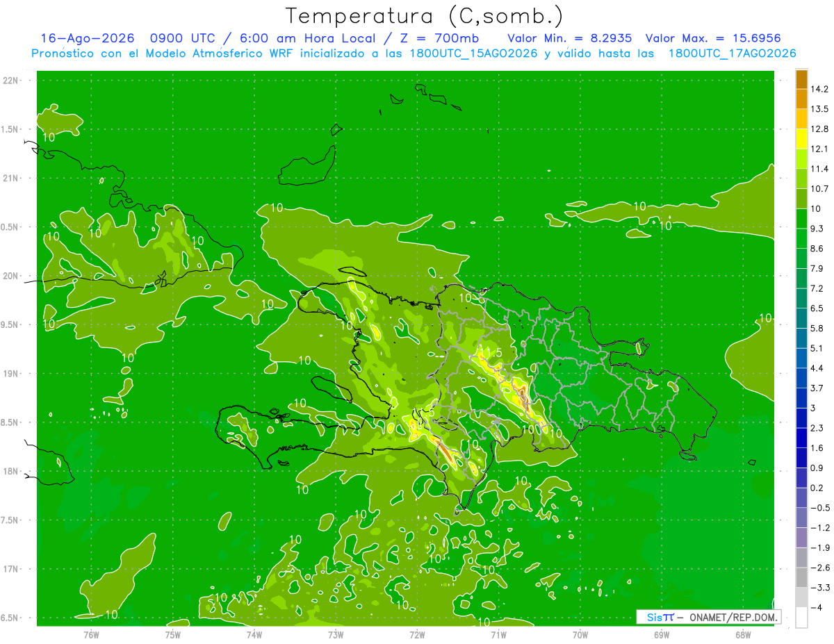Click the legend value "-2.6"
The height and width of the screenshot is (644, 834).
point(820,568)
